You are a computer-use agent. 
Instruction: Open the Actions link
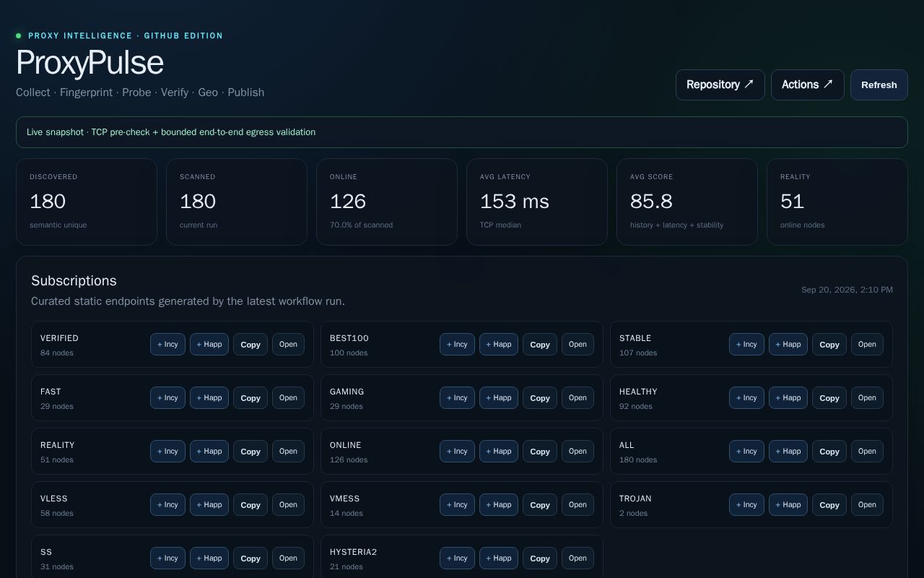coord(807,85)
